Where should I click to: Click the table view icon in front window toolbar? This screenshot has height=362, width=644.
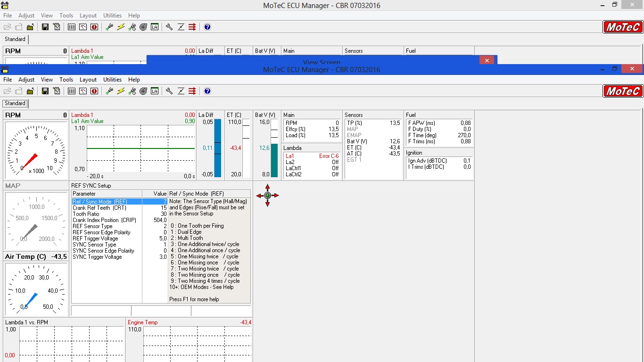pyautogui.click(x=72, y=91)
